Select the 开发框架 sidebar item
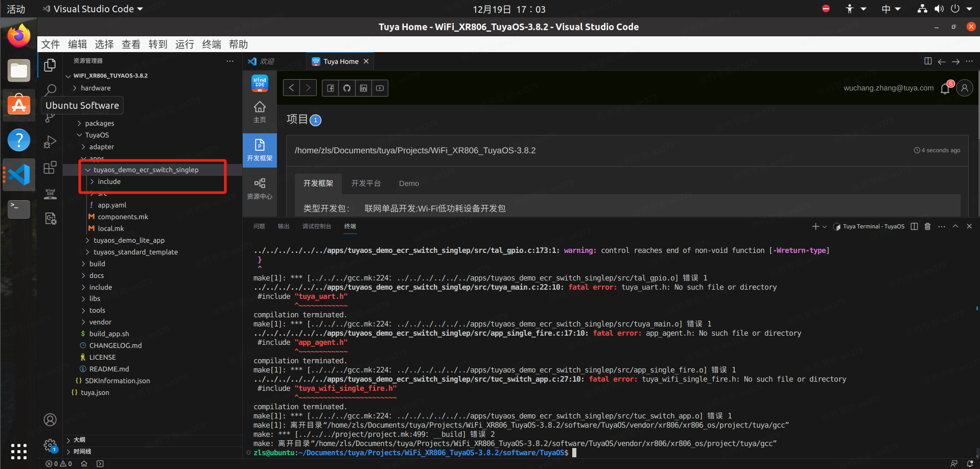The width and height of the screenshot is (980, 469). click(x=260, y=150)
